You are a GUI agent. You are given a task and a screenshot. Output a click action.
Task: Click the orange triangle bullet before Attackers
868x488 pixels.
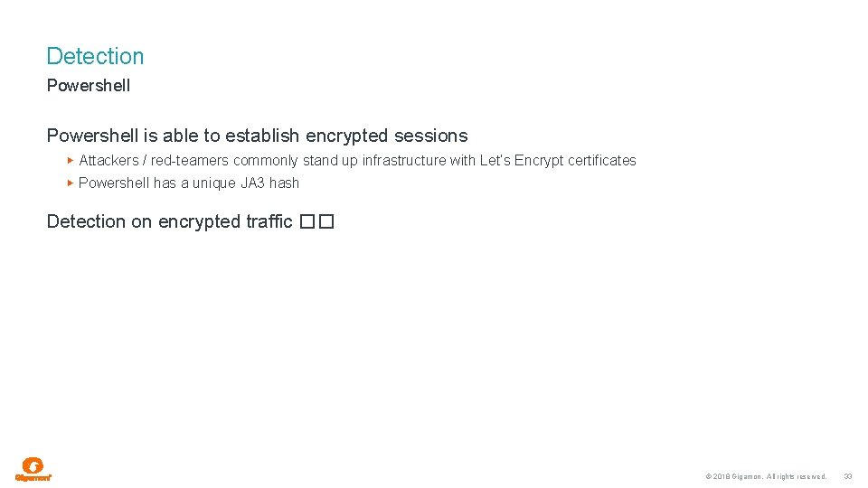(71, 161)
